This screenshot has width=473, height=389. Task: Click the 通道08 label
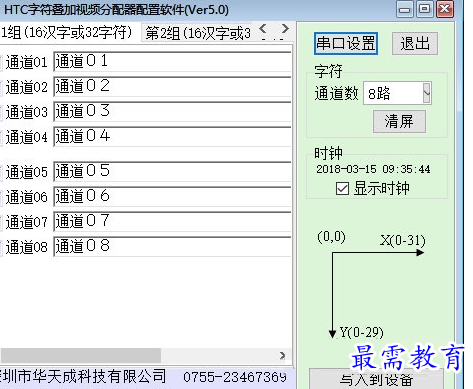[27, 247]
